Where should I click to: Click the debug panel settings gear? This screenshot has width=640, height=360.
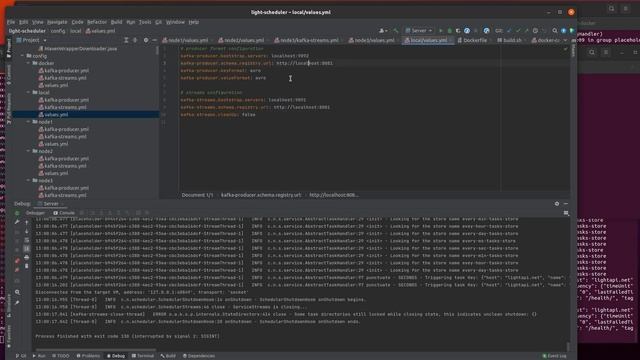coord(557,204)
